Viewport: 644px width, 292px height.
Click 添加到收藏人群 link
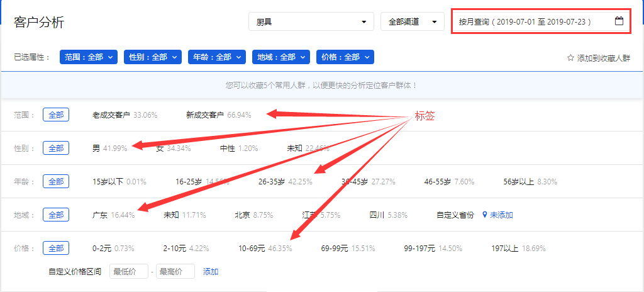pos(603,58)
